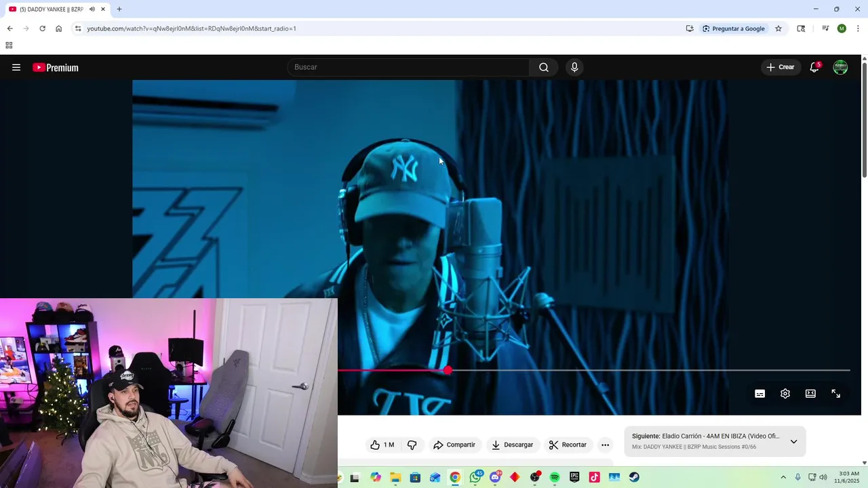Open the system tray microphone indicator

click(x=798, y=478)
